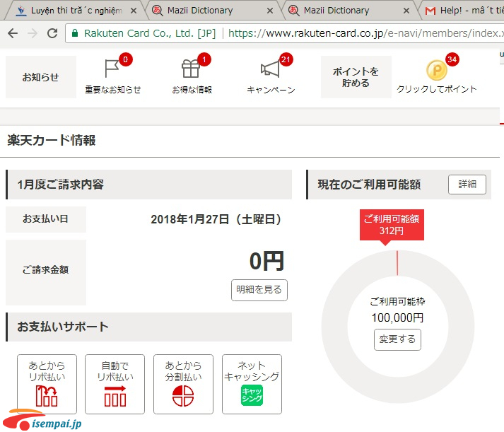Close the first Mazii Dictionary tab
Screen dimensions: 504x432
pyautogui.click(x=270, y=11)
